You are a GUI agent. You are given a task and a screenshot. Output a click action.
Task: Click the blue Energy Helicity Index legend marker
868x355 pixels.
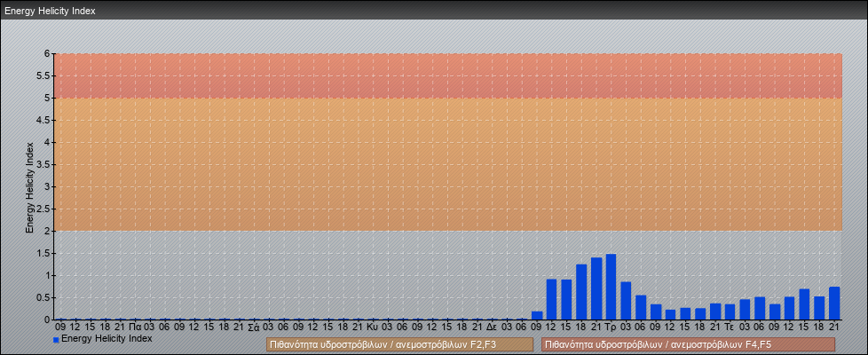[x=56, y=340]
